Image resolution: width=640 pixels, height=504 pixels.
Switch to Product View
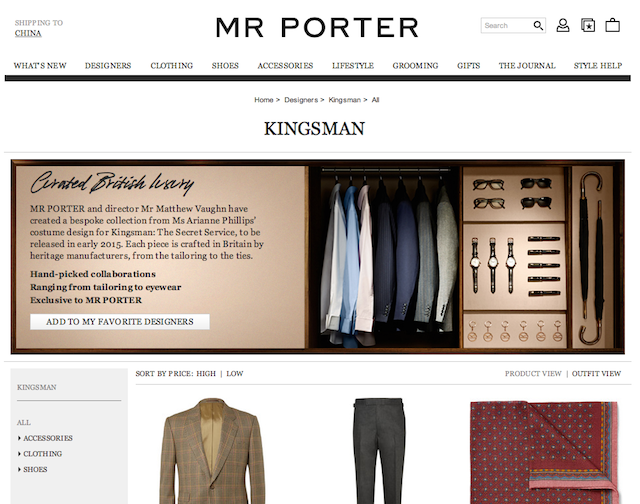point(533,373)
